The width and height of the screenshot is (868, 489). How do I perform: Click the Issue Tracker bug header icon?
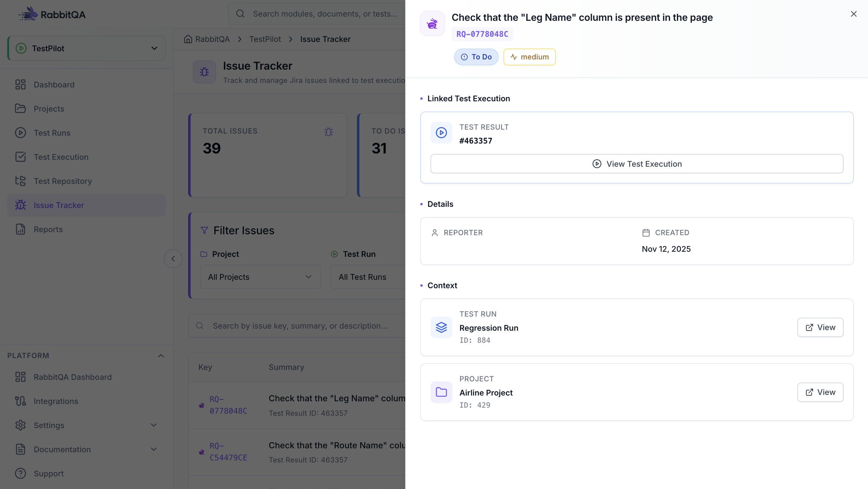204,72
